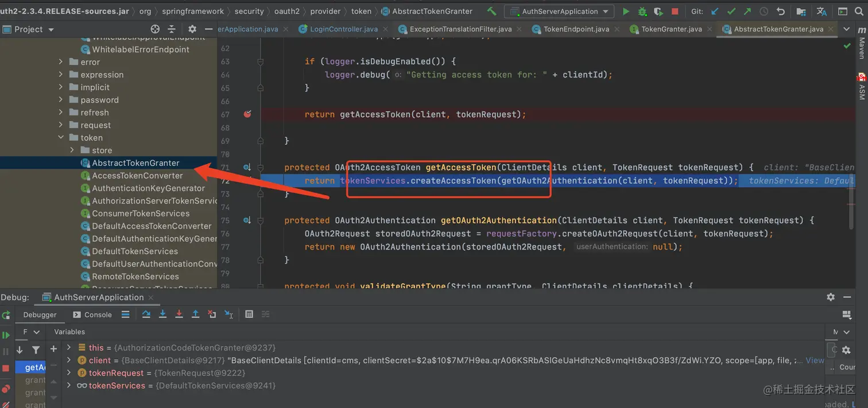The width and height of the screenshot is (868, 408).
Task: Expand the refresh folder
Action: [x=61, y=112]
